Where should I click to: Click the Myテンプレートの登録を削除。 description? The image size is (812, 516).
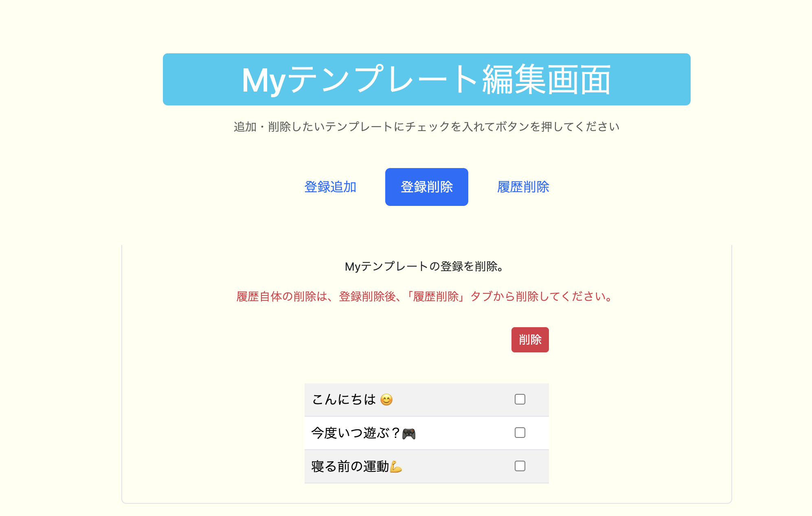pos(425,267)
